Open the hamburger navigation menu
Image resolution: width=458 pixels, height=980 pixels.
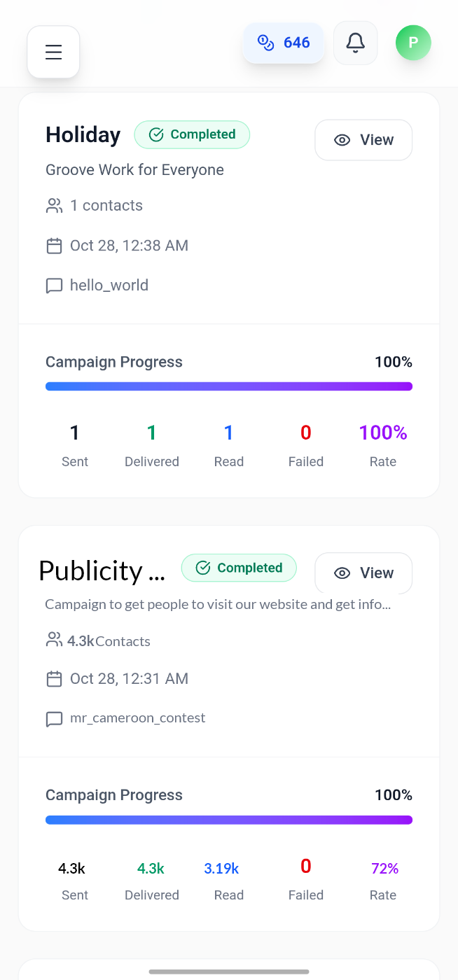[53, 51]
